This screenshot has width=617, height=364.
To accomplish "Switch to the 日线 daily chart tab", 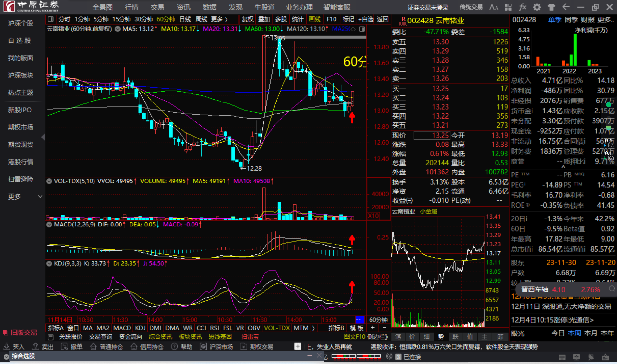I will (185, 19).
